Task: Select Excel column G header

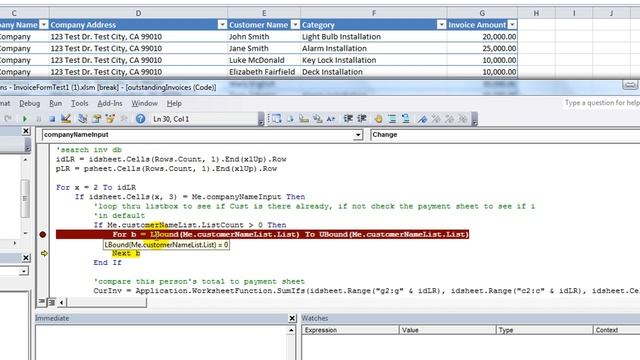Action: coord(482,13)
